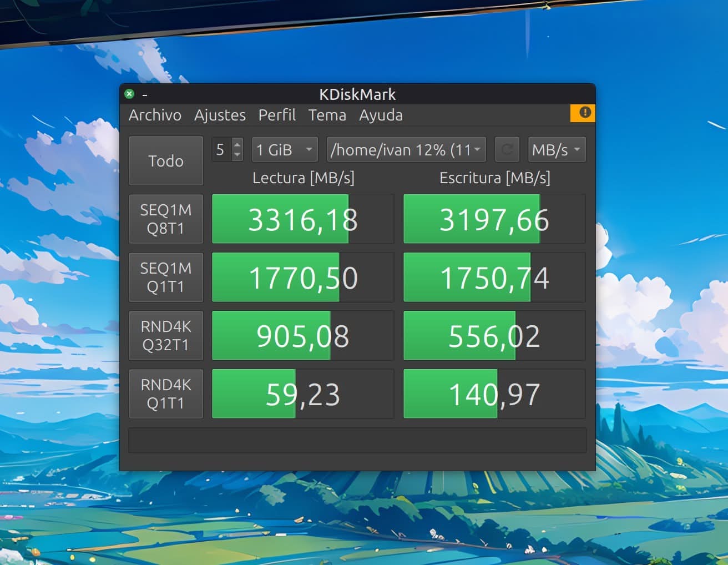Viewport: 728px width, 565px height.
Task: Start the SEQ1M Q8T1 benchmark
Action: (165, 219)
